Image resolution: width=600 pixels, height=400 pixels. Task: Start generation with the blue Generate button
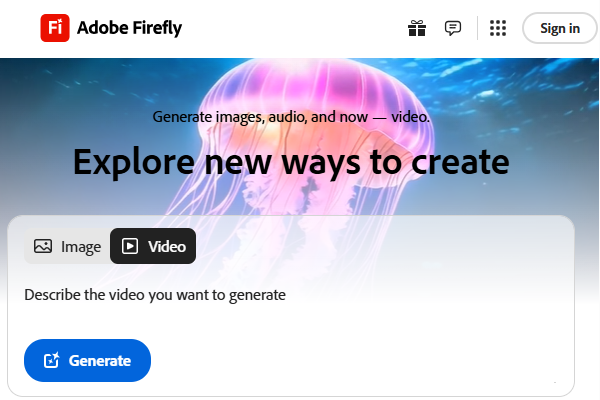(87, 360)
